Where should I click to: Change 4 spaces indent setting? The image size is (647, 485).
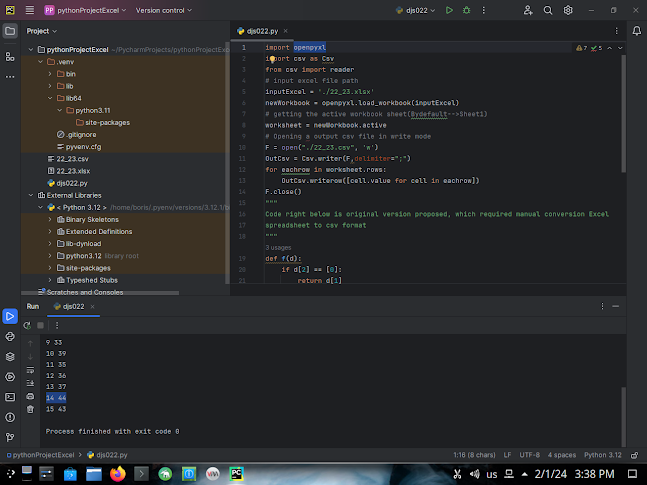(x=562, y=455)
